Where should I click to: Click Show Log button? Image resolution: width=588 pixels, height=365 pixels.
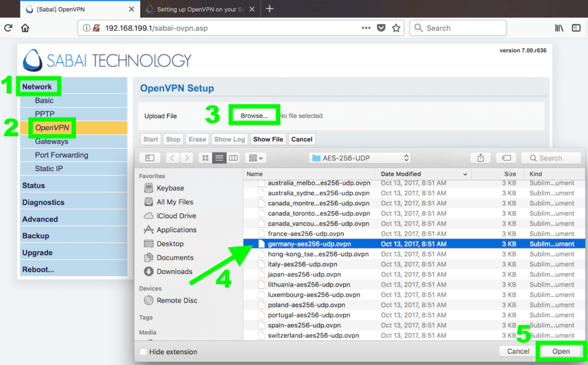(230, 139)
